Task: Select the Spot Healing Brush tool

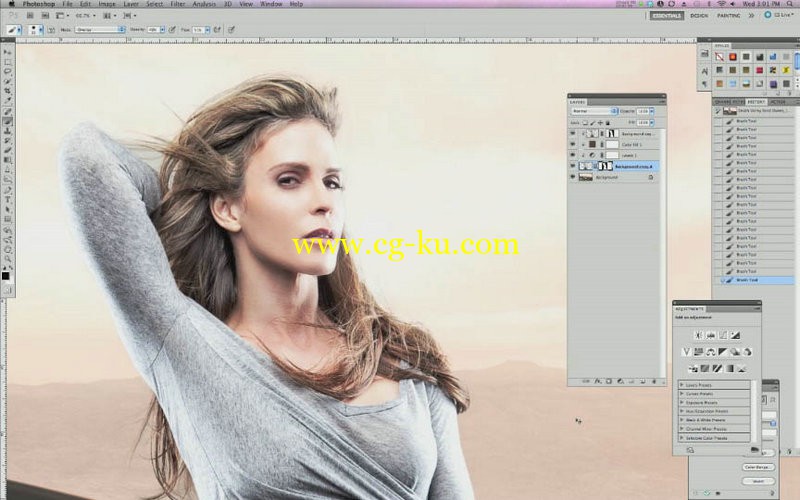Action: (7, 111)
